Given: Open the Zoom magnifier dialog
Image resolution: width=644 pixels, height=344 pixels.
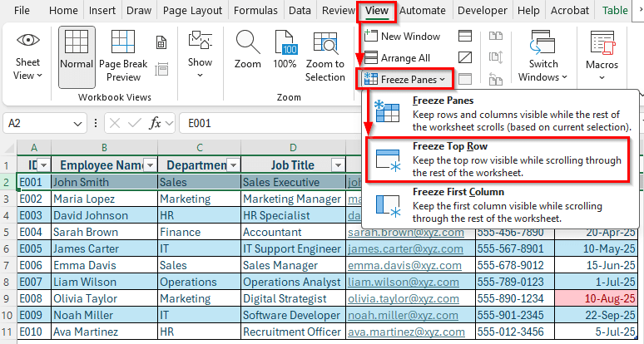Looking at the screenshot, I should [248, 50].
